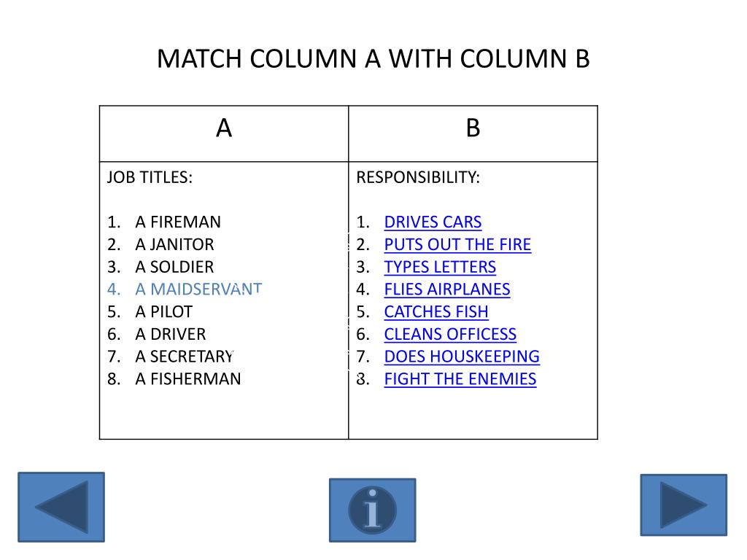Open the DOES HOUSKEEPING link

point(462,356)
